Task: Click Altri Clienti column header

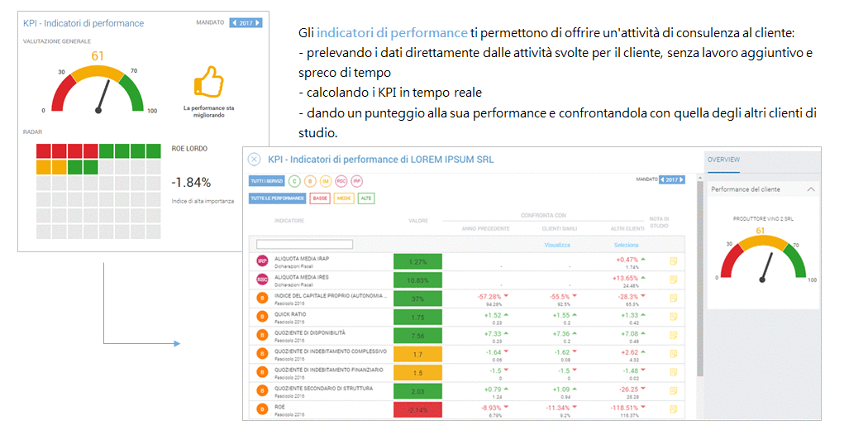Action: tap(627, 228)
